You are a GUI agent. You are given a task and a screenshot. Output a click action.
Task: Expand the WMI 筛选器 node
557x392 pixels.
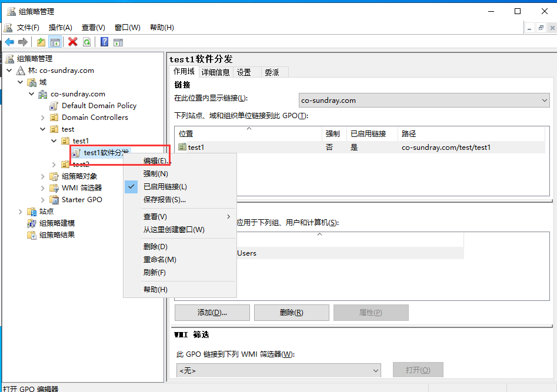point(42,188)
